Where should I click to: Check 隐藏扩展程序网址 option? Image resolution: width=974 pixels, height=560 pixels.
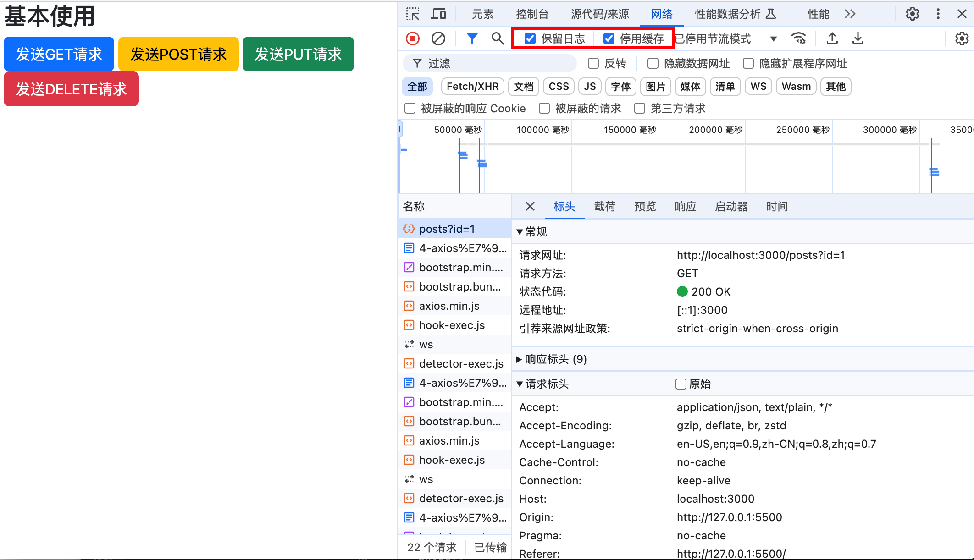tap(748, 63)
